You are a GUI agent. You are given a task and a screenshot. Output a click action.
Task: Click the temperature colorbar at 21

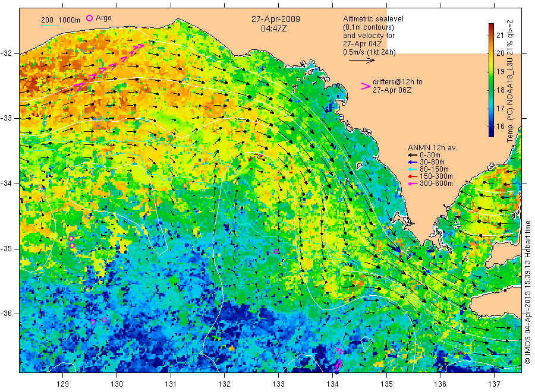pyautogui.click(x=492, y=35)
